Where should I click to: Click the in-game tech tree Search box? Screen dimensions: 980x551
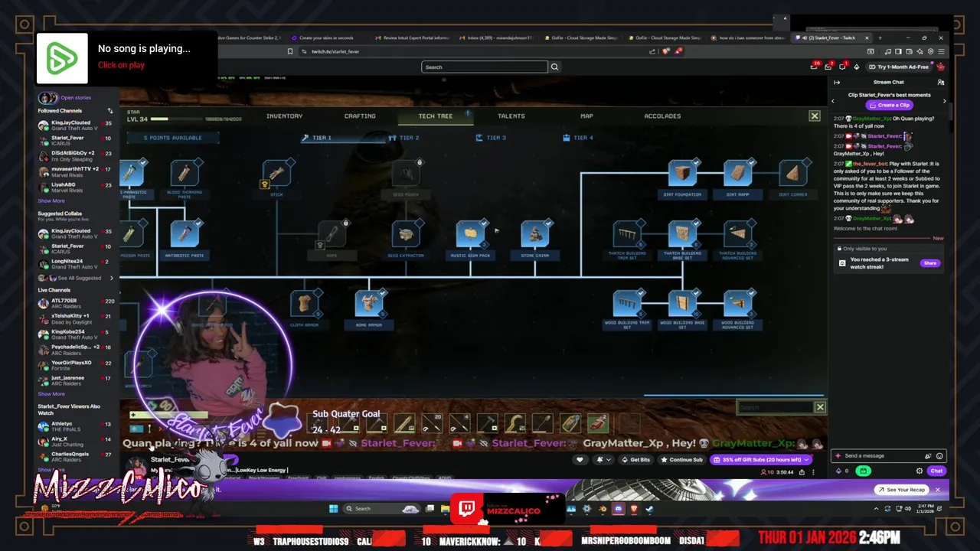(x=775, y=407)
